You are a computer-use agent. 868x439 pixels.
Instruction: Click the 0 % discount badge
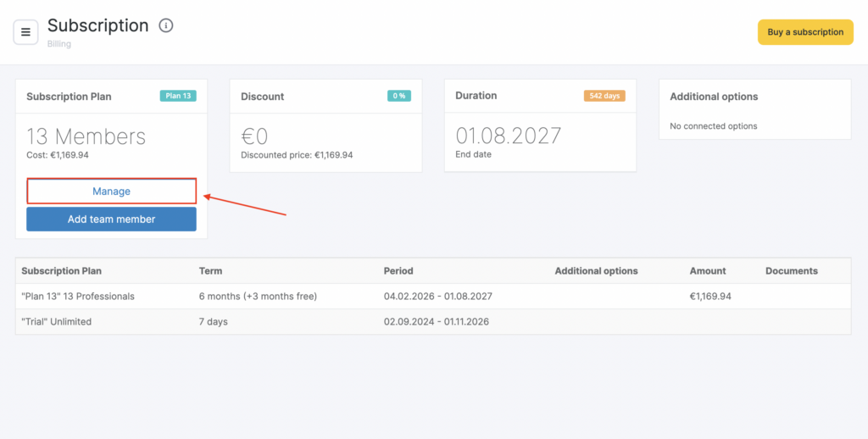(x=398, y=96)
